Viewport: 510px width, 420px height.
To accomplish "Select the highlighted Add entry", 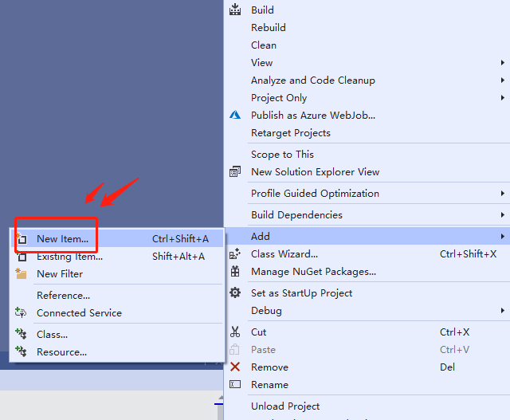I will (367, 236).
